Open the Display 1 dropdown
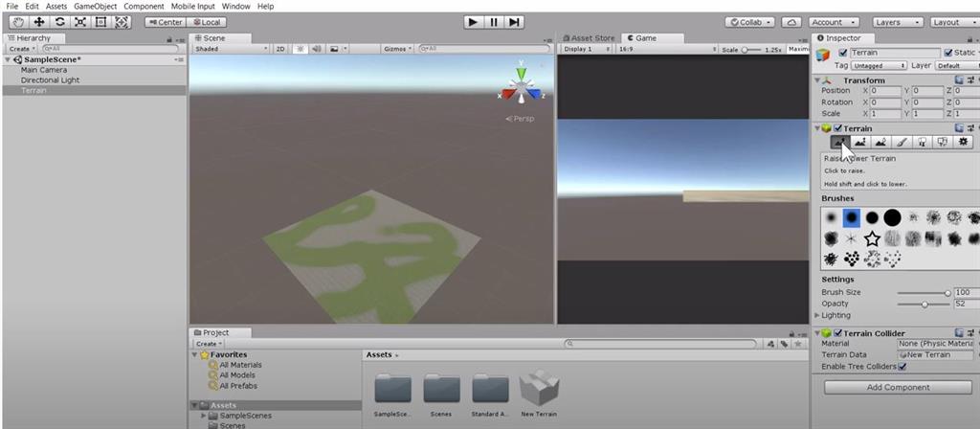980x429 pixels. pyautogui.click(x=587, y=49)
